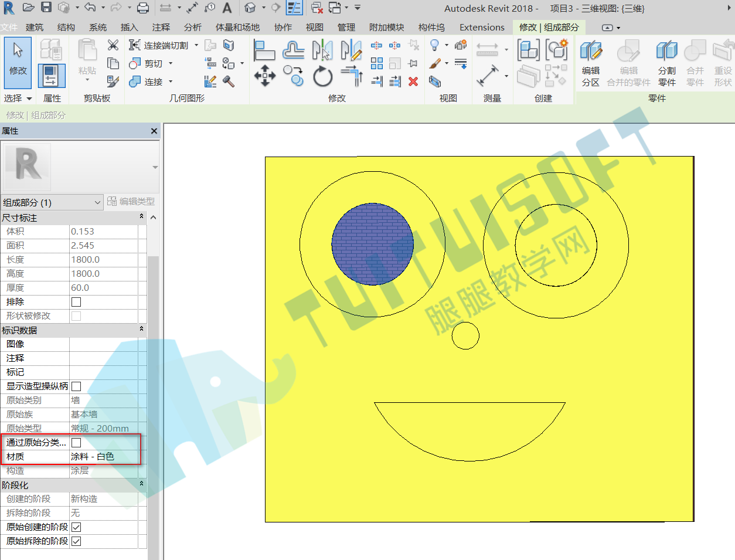Choose the Offset tool
Viewport: 735px width, 560px height.
(293, 50)
